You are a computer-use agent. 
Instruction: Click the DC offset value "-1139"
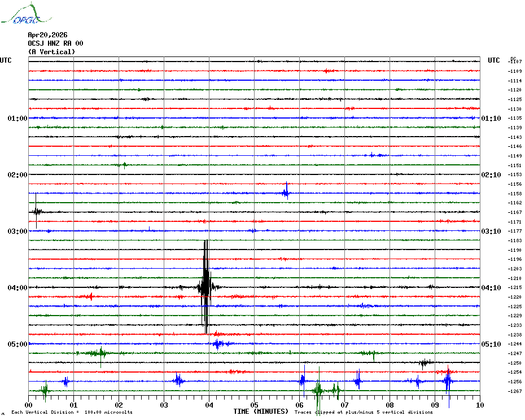(515, 128)
